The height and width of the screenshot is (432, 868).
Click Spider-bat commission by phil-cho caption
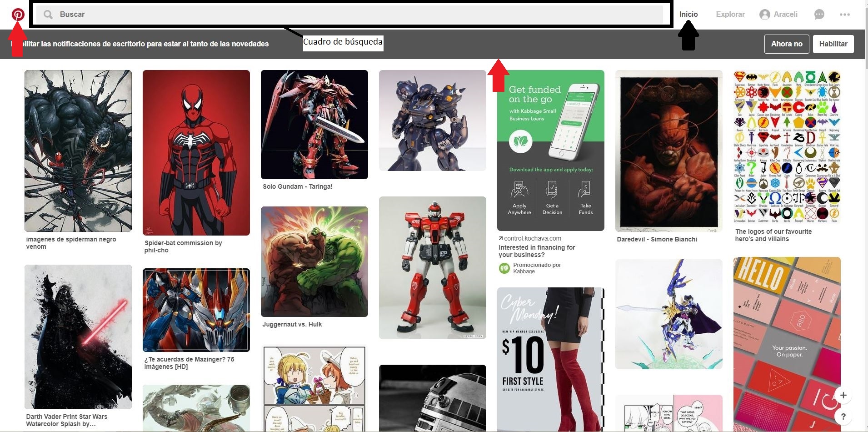(183, 246)
